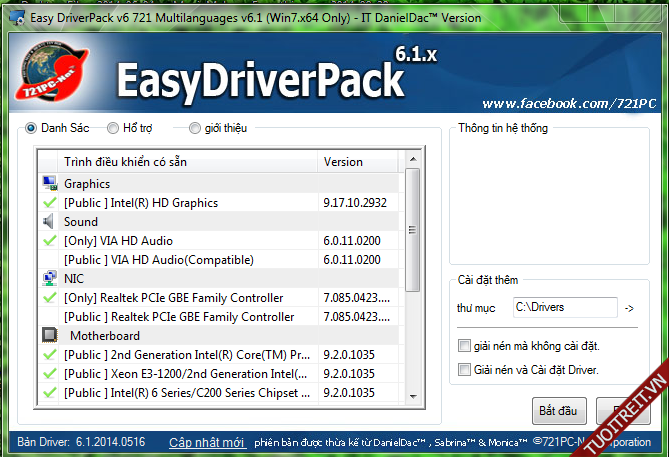Enable giải nén mà không cài đặt checkbox
The image size is (669, 457).
[463, 346]
